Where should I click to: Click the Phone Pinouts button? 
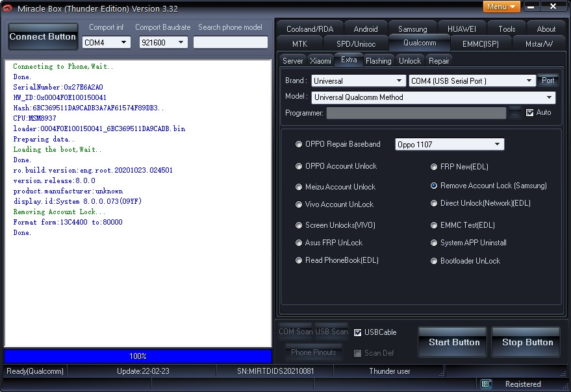point(314,352)
